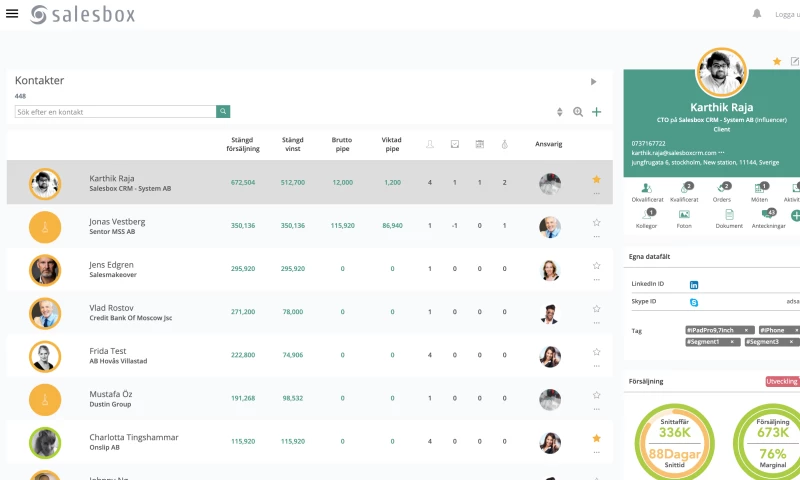Open more options for Mustafa Öz row
800x480 pixels.
596,409
